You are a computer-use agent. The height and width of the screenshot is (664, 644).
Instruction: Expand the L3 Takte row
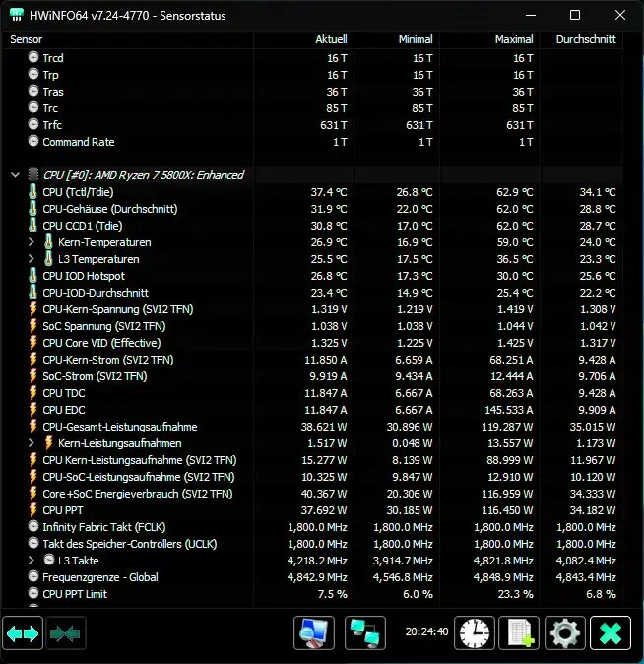[31, 561]
